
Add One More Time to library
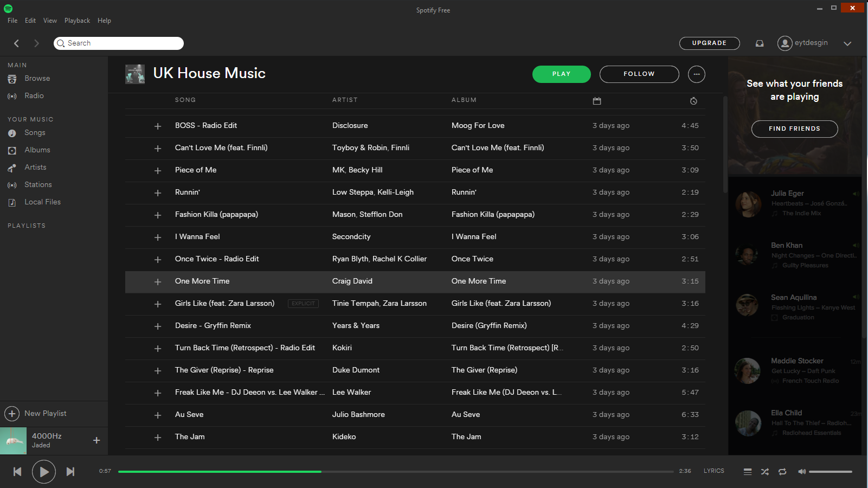[158, 282]
